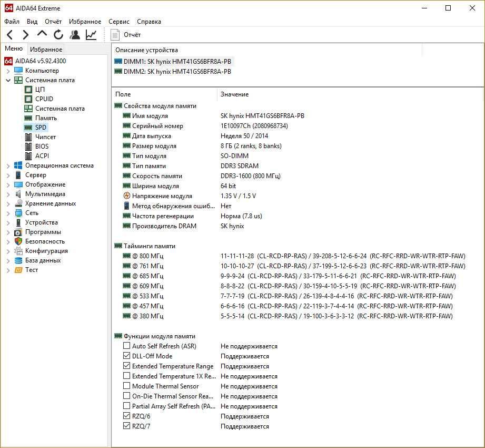
Task: Toggle the DLL-Off Mode checkbox
Action: [126, 355]
